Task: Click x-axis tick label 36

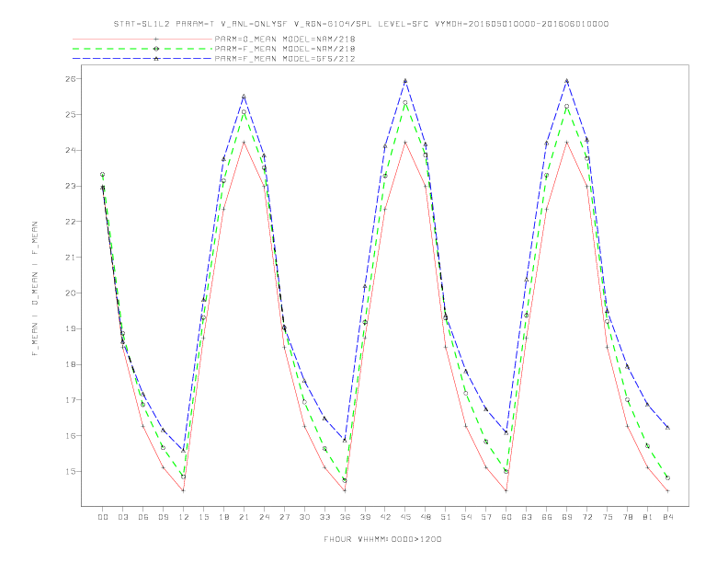Action: point(345,517)
